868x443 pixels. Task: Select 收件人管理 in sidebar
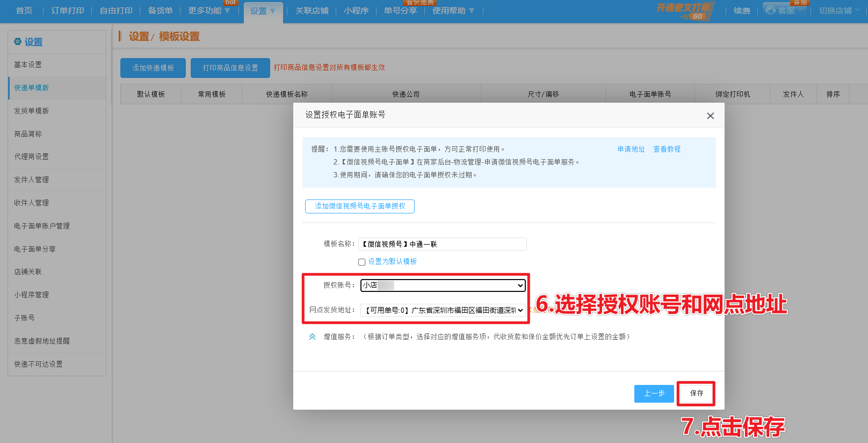[x=57, y=203]
